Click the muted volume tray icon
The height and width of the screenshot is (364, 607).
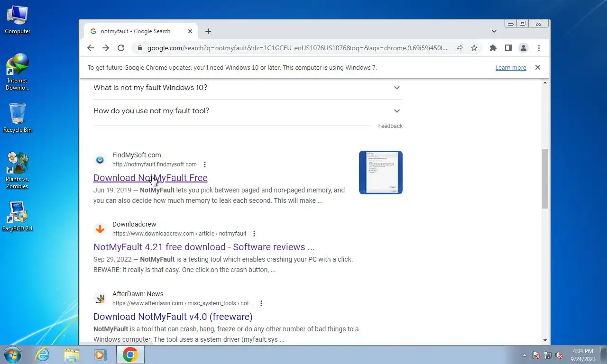coord(559,355)
